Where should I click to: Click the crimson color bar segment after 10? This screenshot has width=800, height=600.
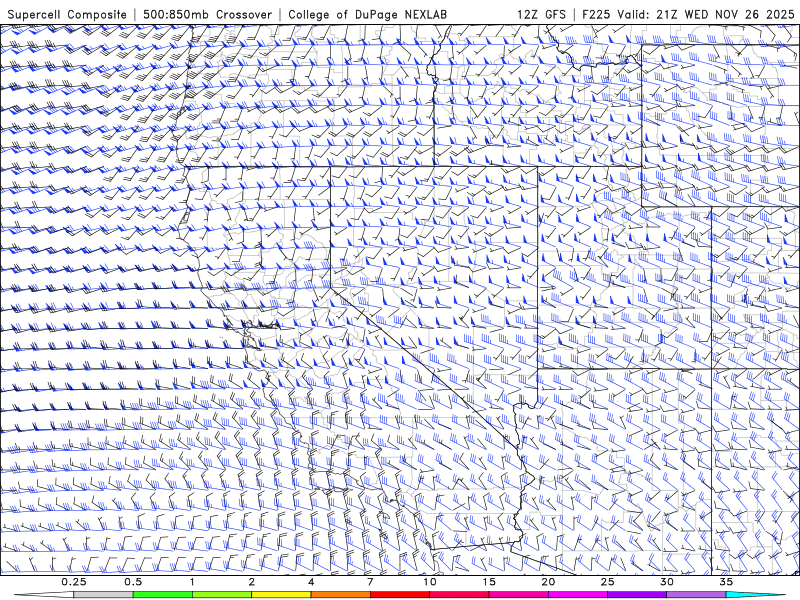tap(459, 595)
